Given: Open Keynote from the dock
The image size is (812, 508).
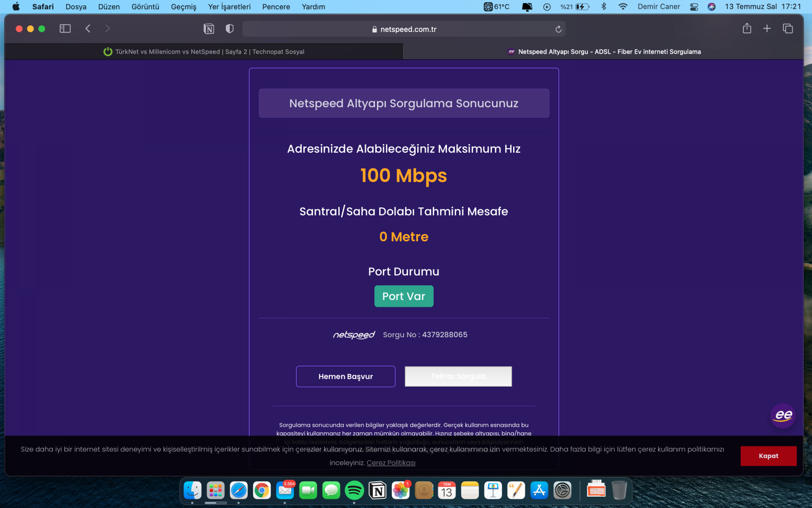Looking at the screenshot, I should tap(493, 491).
